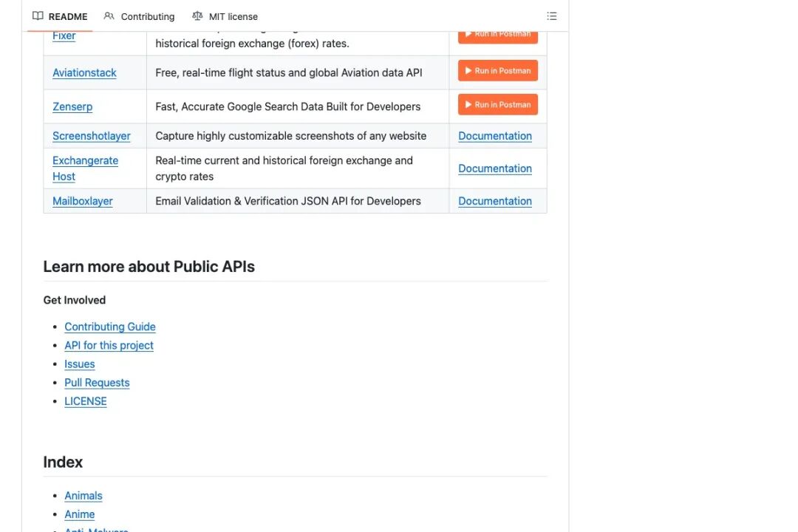Click the Aviationstack description text

[289, 73]
